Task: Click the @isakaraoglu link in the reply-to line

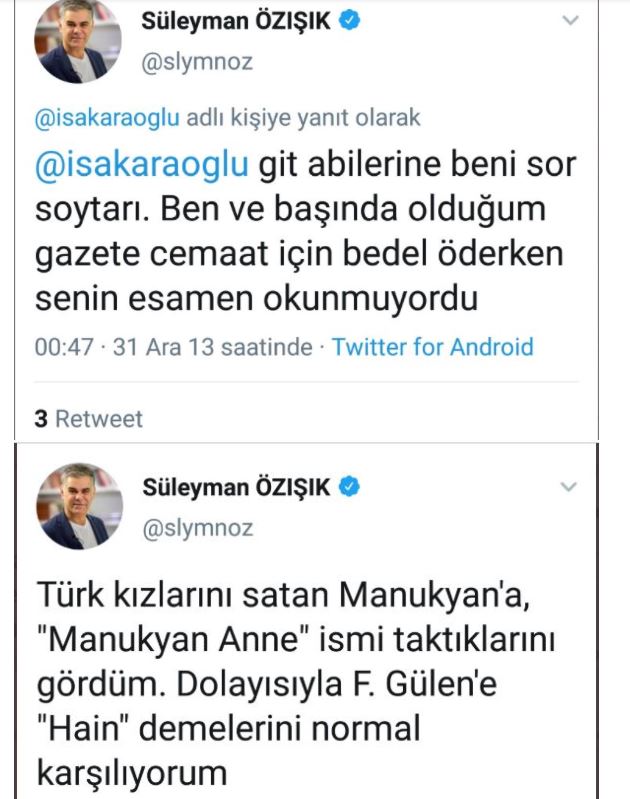Action: 108,117
